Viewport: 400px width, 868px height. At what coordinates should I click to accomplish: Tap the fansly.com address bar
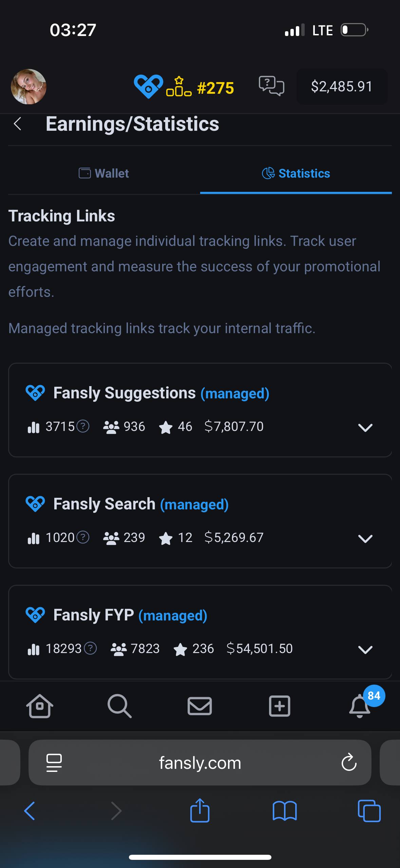tap(200, 762)
